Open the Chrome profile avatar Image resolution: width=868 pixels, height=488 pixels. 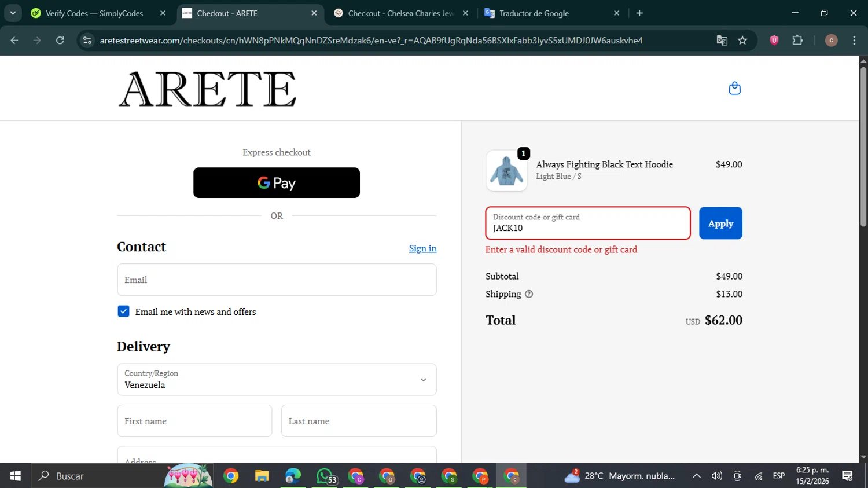(831, 40)
